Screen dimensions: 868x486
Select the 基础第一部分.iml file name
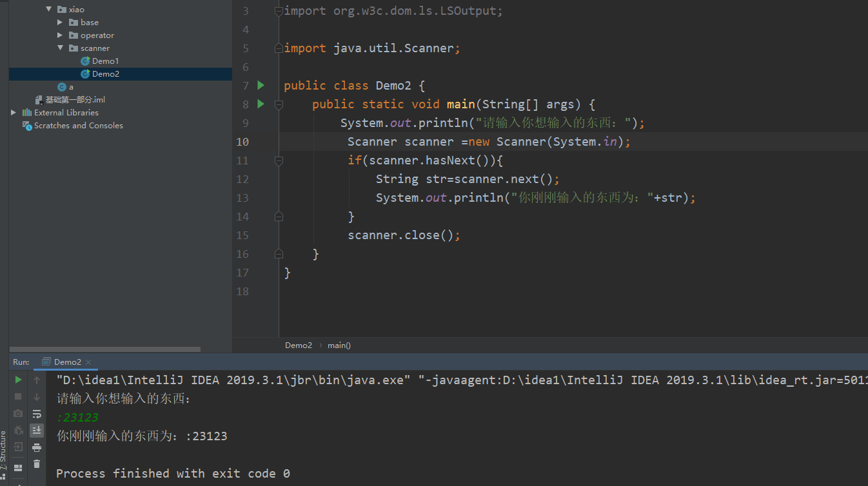[x=75, y=100]
